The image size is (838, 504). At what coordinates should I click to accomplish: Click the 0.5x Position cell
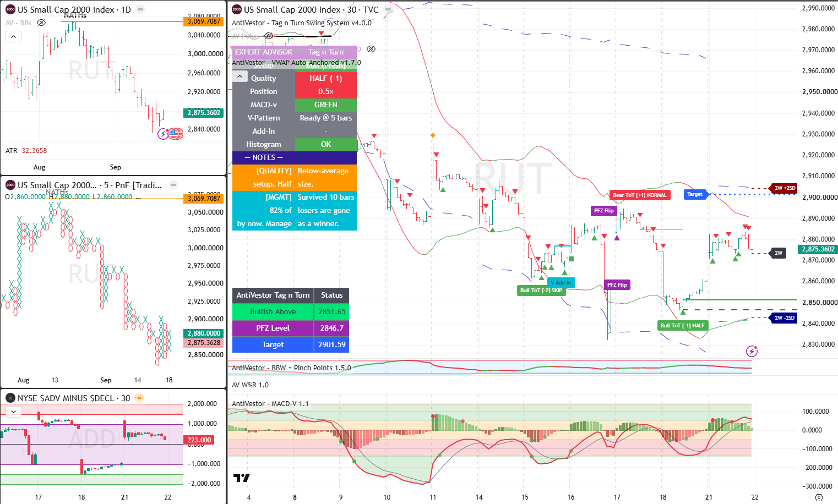[x=326, y=91]
